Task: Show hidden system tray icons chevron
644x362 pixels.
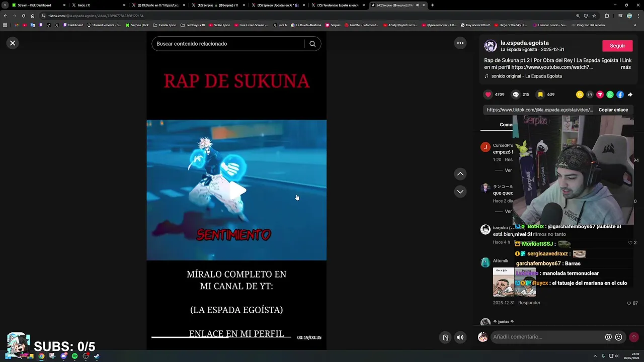Action: [x=595, y=356]
